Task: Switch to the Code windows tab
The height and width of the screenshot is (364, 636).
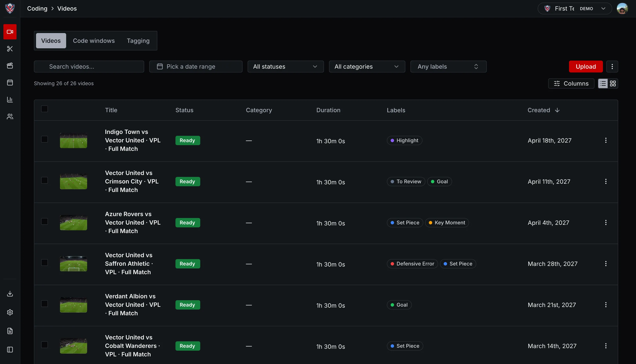Action: [94, 41]
